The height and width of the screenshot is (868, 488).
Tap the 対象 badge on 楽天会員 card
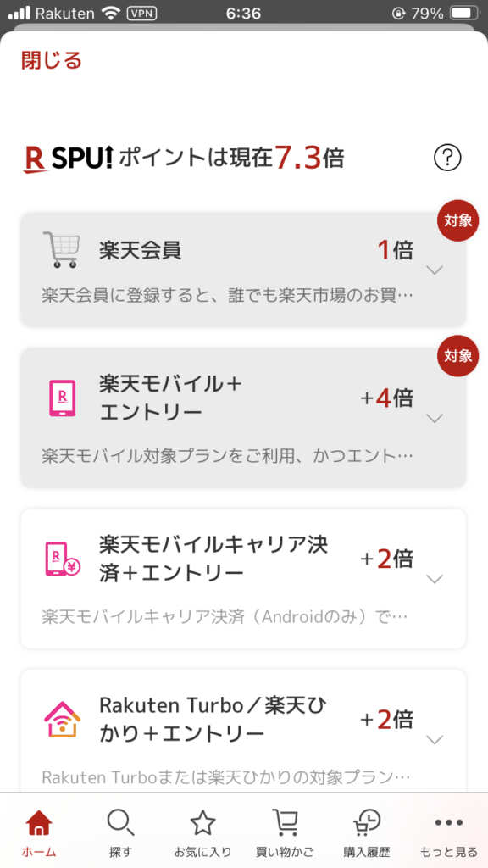(x=457, y=220)
